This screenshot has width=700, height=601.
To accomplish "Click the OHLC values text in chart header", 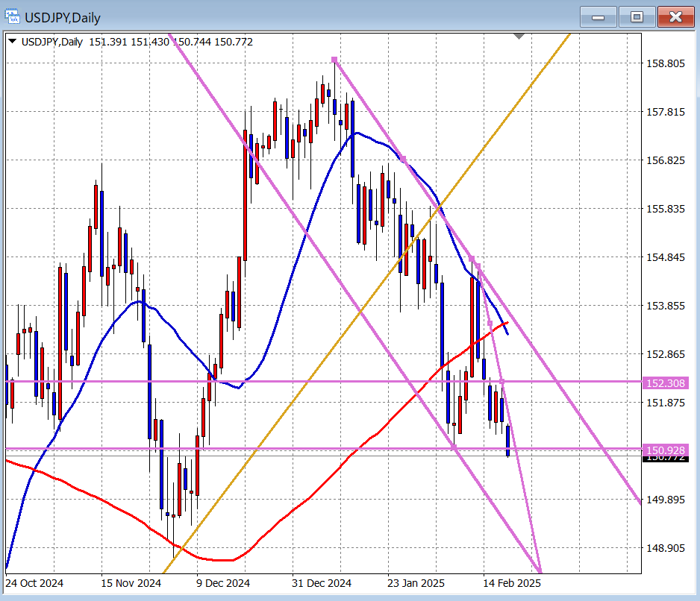I will click(x=171, y=42).
